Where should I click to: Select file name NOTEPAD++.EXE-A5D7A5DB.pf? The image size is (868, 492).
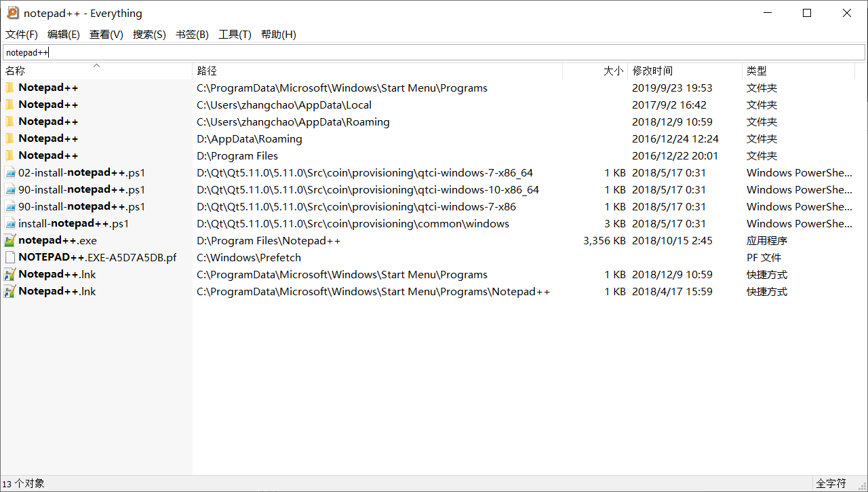click(98, 257)
